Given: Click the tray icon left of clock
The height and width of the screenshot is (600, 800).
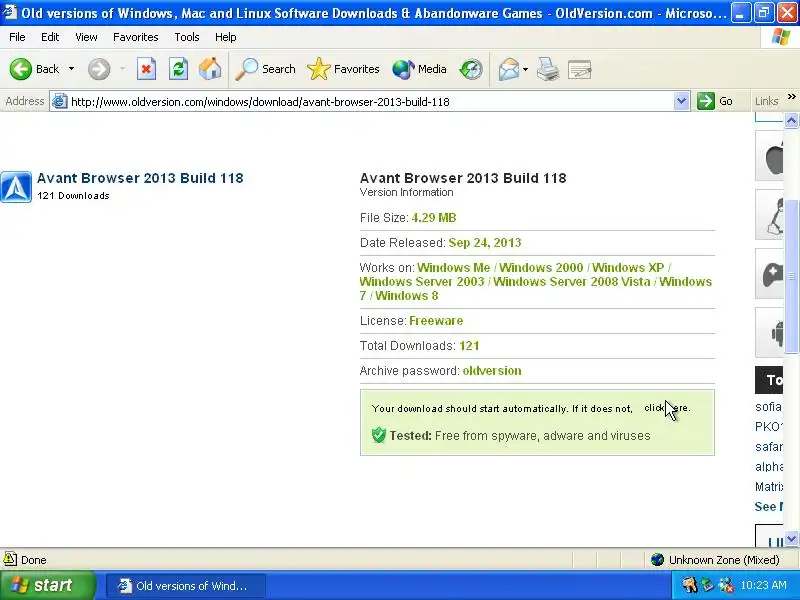Looking at the screenshot, I should 725,585.
